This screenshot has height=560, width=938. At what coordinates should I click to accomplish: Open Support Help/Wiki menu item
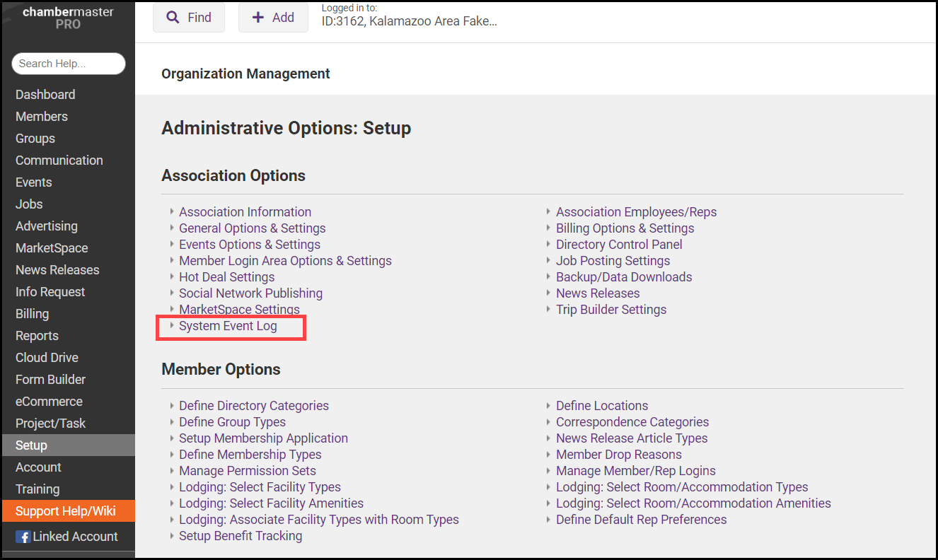click(65, 511)
